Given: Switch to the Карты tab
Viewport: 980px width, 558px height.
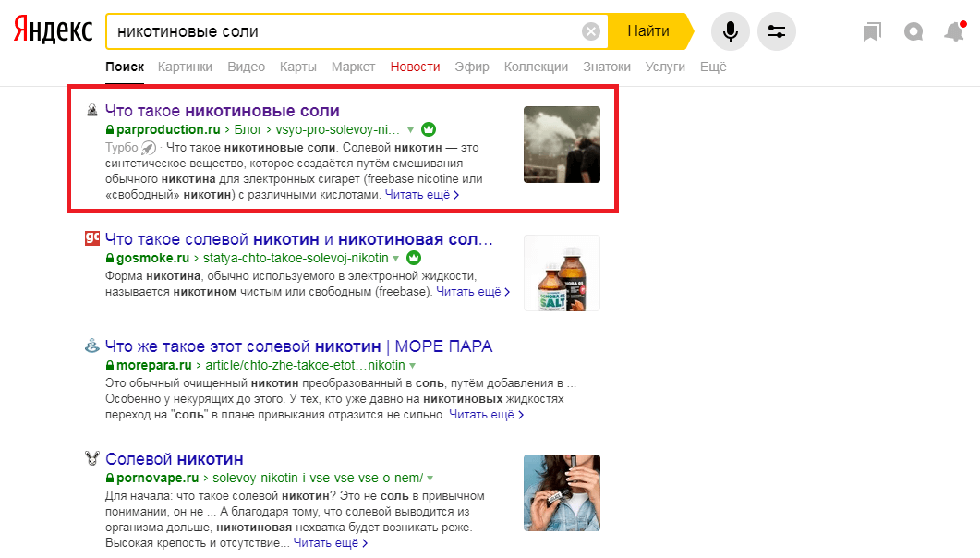Looking at the screenshot, I should (298, 67).
